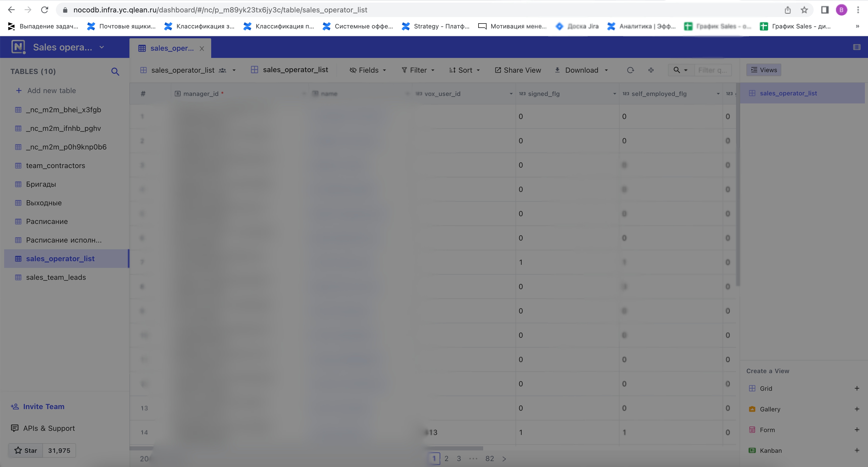This screenshot has height=467, width=868.
Task: Expand the Sales operators project chevron
Action: (102, 47)
